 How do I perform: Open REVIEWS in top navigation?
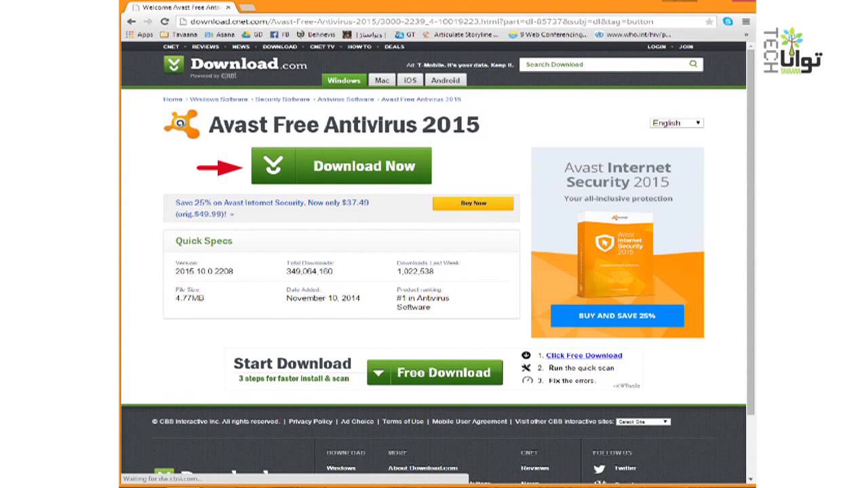[205, 47]
